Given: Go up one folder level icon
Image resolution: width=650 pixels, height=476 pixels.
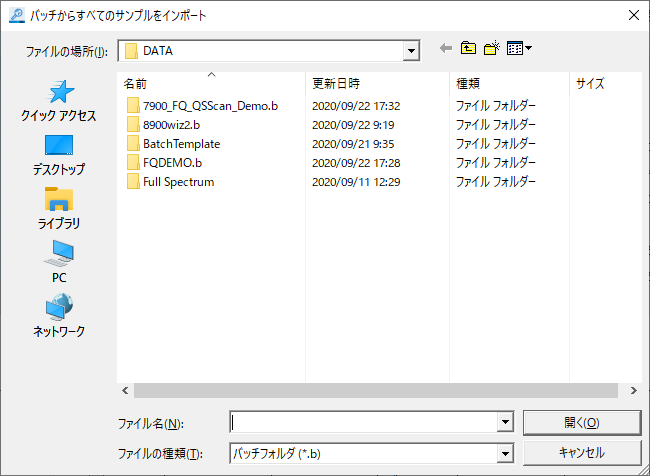Looking at the screenshot, I should [468, 49].
